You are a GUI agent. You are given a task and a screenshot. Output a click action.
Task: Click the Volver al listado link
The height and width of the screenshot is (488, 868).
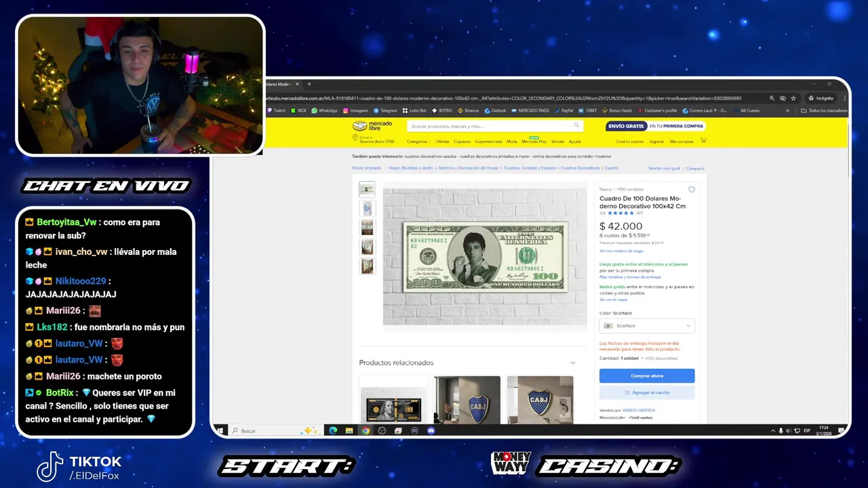[366, 167]
